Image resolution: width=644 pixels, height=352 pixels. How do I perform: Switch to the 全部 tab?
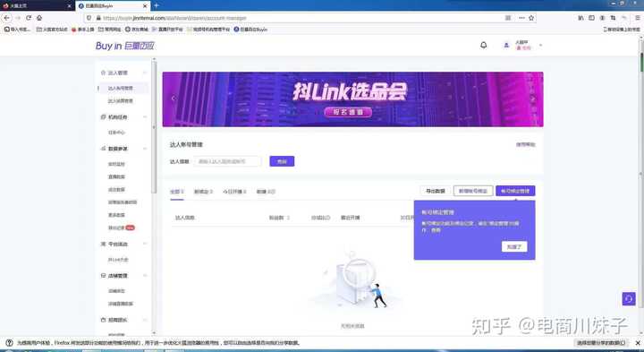tap(176, 192)
